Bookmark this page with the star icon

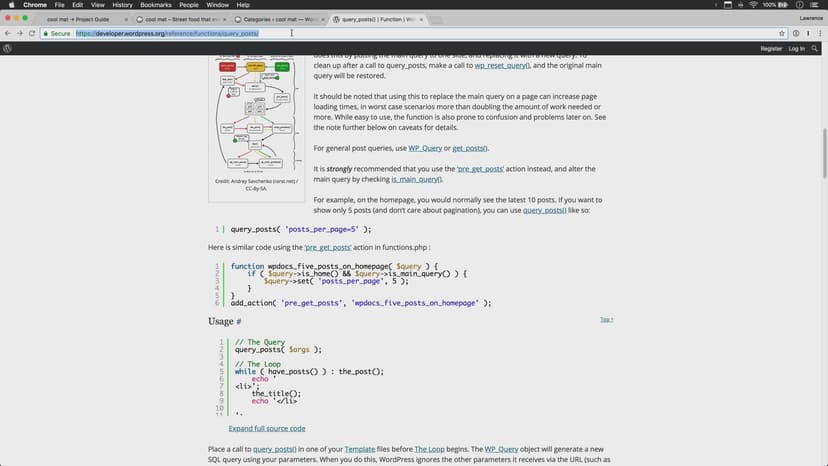(781, 33)
